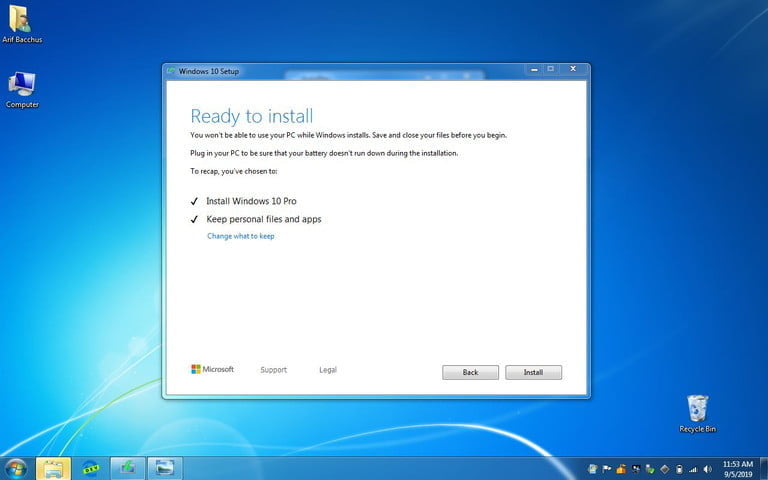Click the 'Keep personal files and apps' text
Image resolution: width=768 pixels, height=480 pixels.
(x=264, y=219)
